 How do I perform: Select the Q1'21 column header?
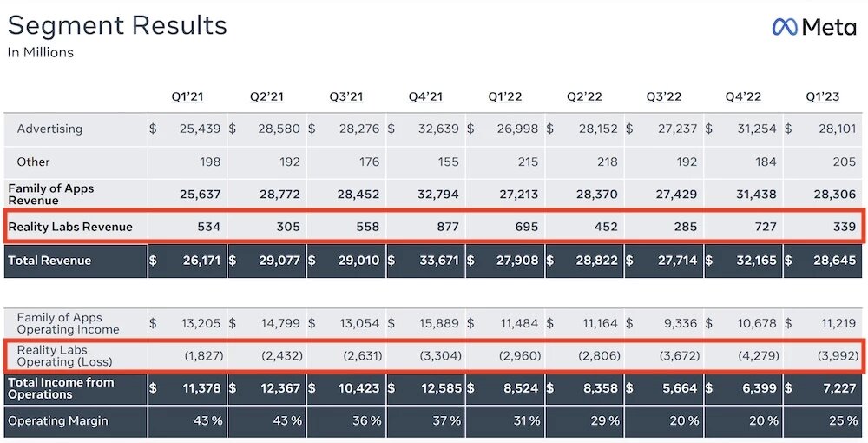click(187, 96)
